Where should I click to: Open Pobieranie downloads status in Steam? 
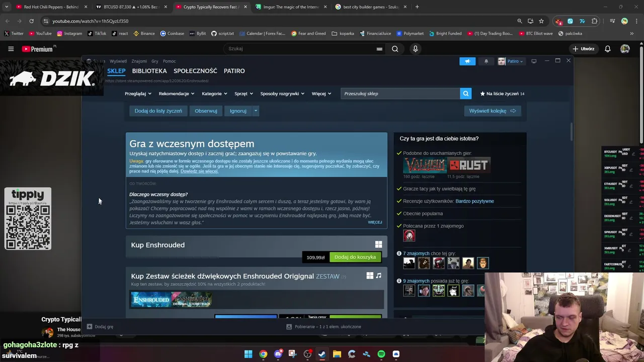point(324,326)
